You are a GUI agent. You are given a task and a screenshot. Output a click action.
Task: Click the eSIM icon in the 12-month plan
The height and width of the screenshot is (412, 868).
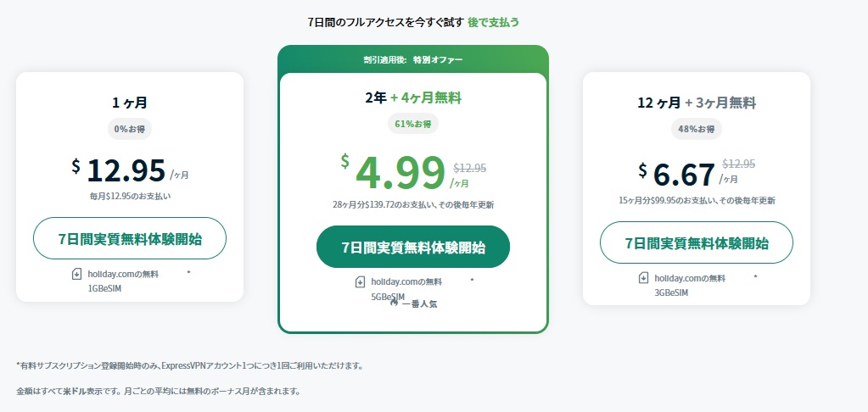tap(644, 278)
